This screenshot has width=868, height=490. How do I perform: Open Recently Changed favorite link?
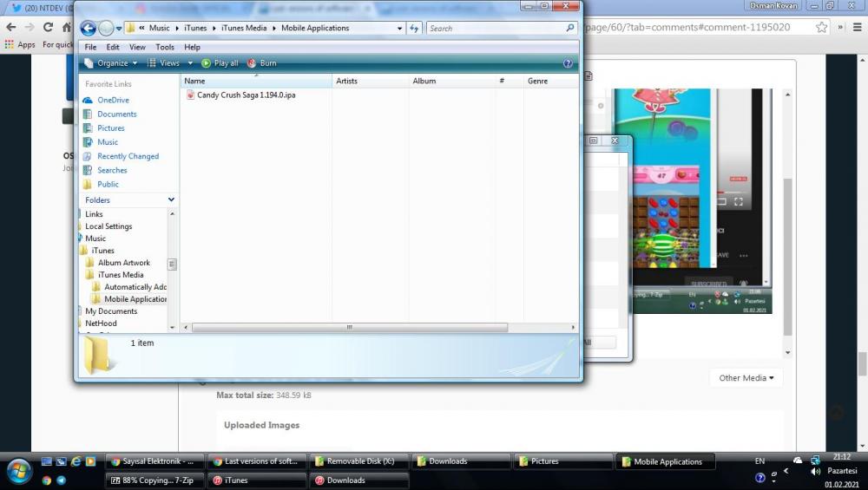128,156
